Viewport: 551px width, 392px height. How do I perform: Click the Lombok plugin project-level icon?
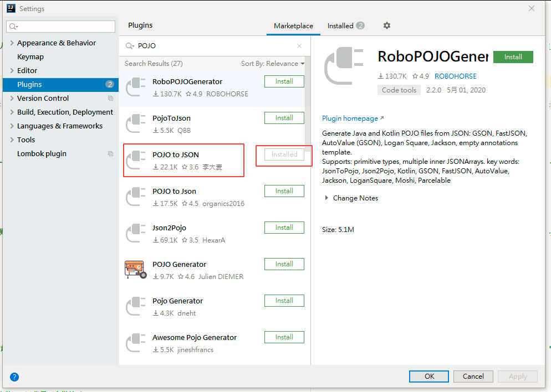(111, 154)
